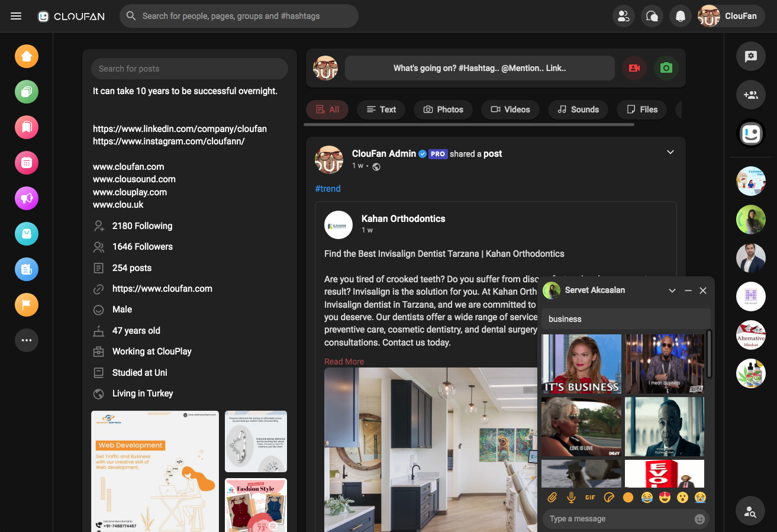Open emoji picker inside the message field

tap(699, 519)
